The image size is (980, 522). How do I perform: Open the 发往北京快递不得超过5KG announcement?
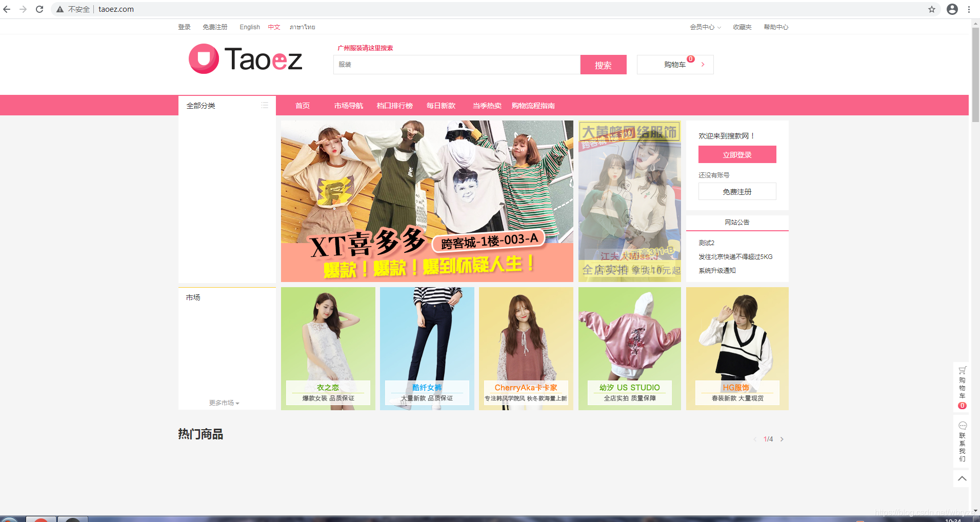click(x=735, y=257)
